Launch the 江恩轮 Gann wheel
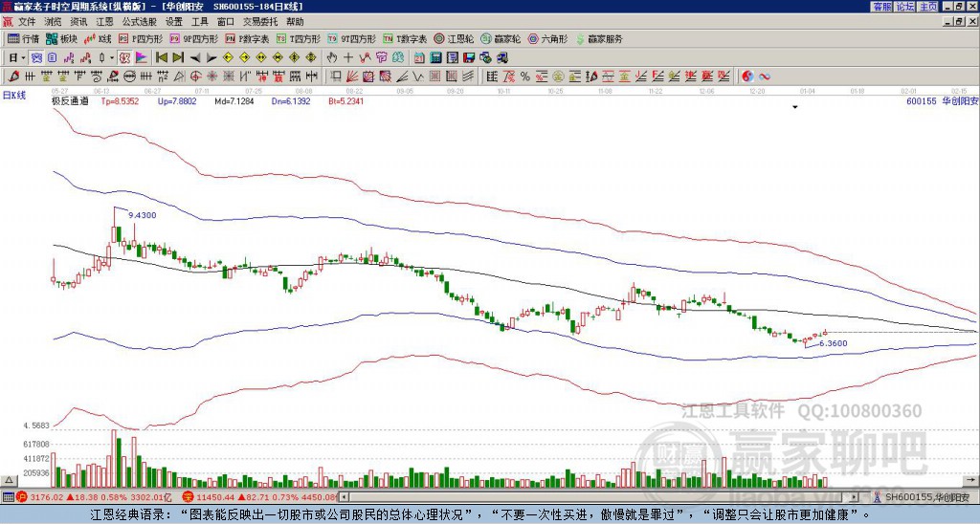Viewport: 980px width, 524px height. [455, 38]
